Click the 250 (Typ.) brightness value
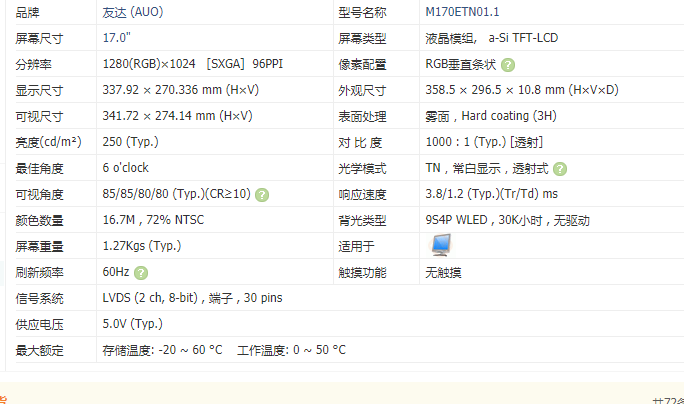 131,142
